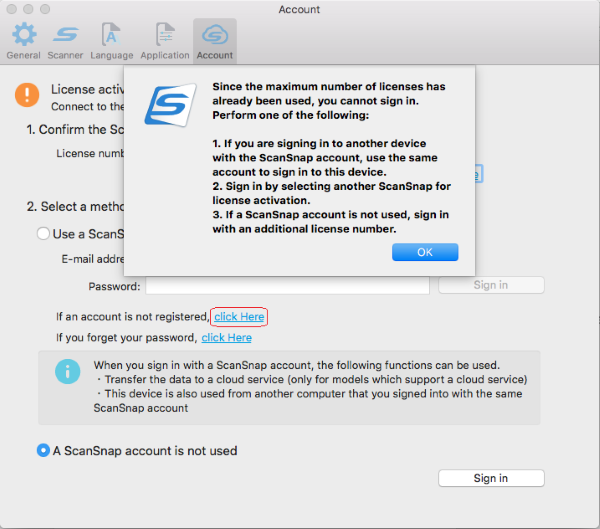This screenshot has height=529, width=600.
Task: Select the Account cloud tab
Action: click(x=215, y=41)
